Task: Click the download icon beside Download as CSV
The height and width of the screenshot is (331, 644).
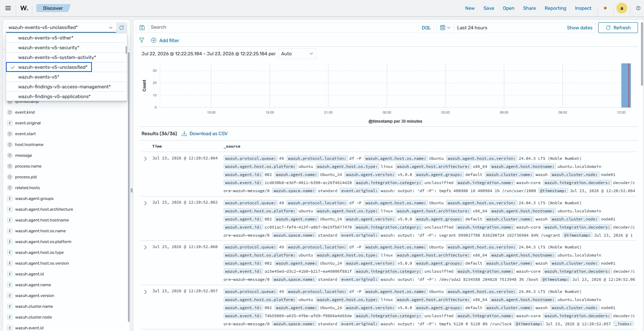Action: (x=184, y=133)
